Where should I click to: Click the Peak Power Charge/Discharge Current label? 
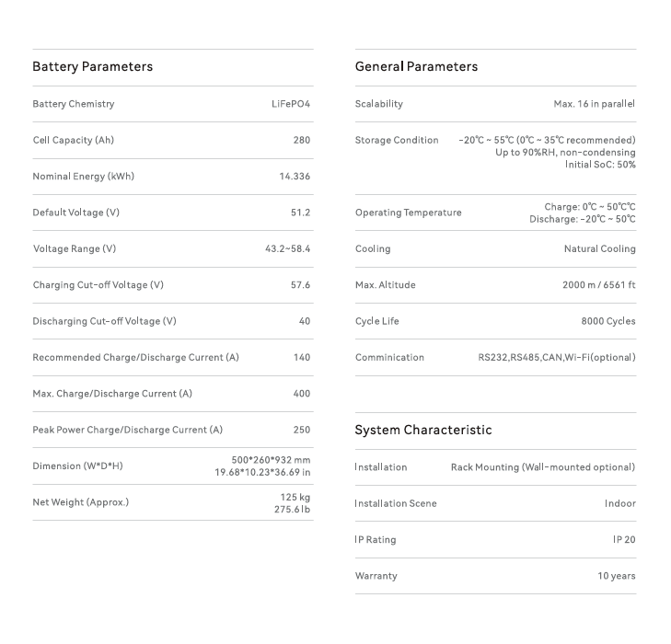[x=128, y=431]
